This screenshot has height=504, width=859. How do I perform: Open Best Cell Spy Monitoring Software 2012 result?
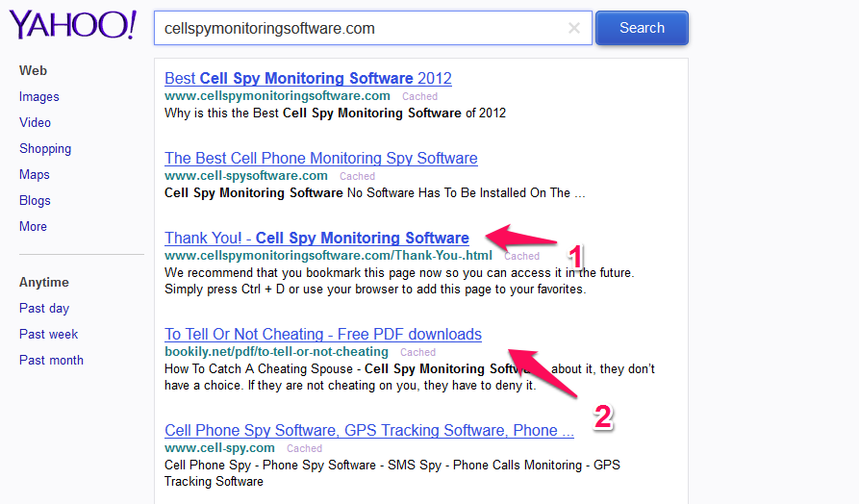pyautogui.click(x=308, y=78)
